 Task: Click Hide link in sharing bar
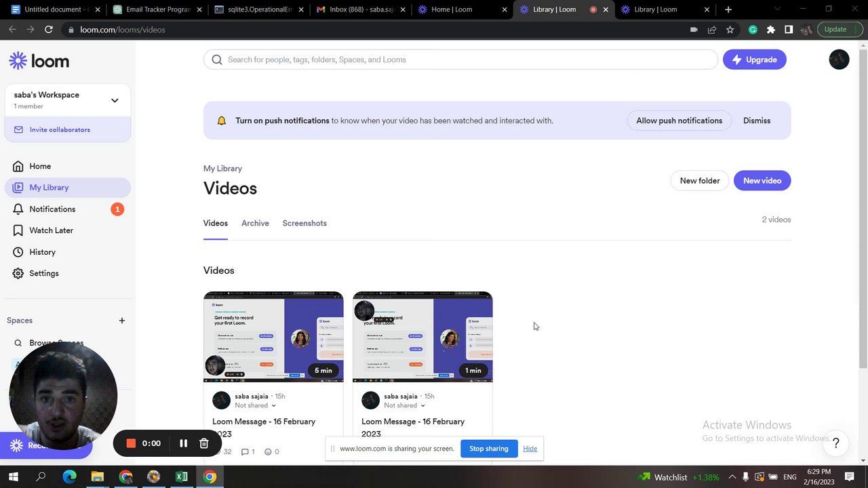pos(530,449)
